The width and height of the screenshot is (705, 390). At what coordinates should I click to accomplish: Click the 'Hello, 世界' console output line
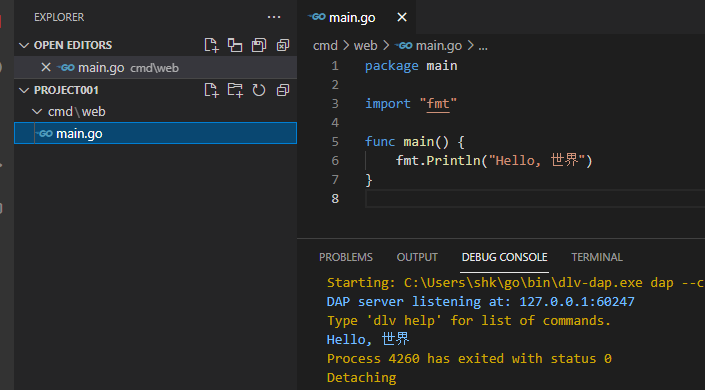[x=368, y=339]
